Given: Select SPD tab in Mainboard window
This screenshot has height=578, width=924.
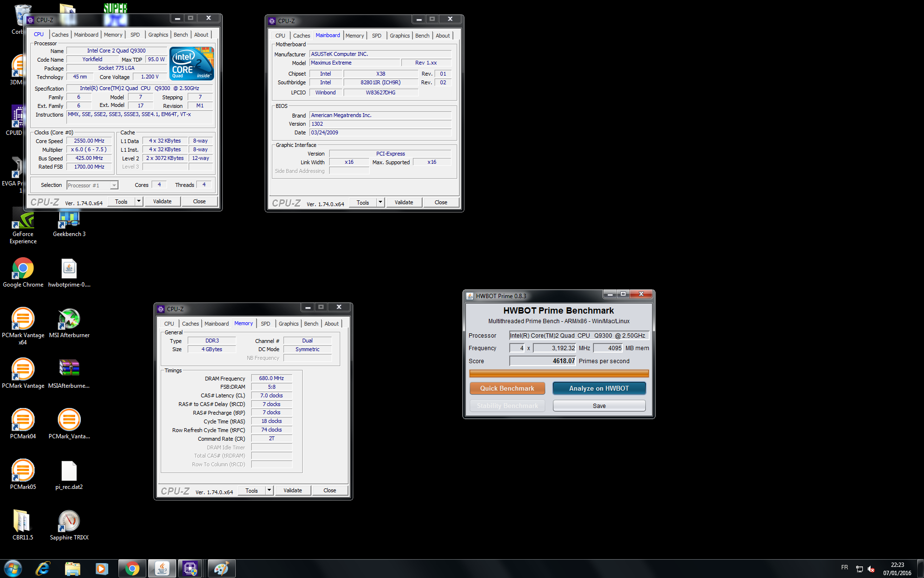Looking at the screenshot, I should (377, 36).
